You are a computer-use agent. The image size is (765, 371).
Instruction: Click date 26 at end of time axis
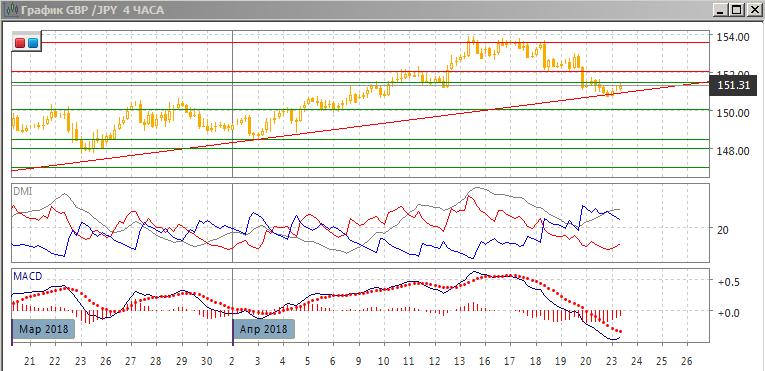pos(686,362)
